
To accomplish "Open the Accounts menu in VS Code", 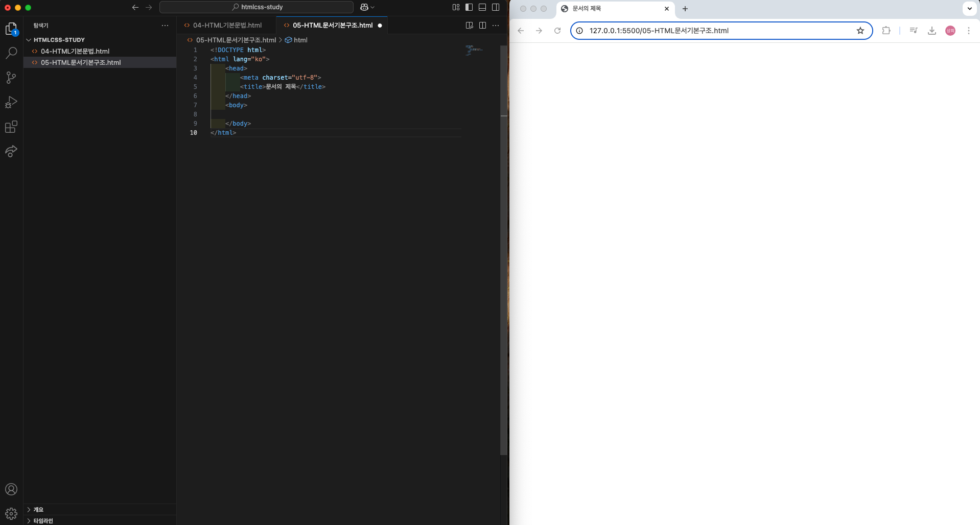I will (11, 489).
